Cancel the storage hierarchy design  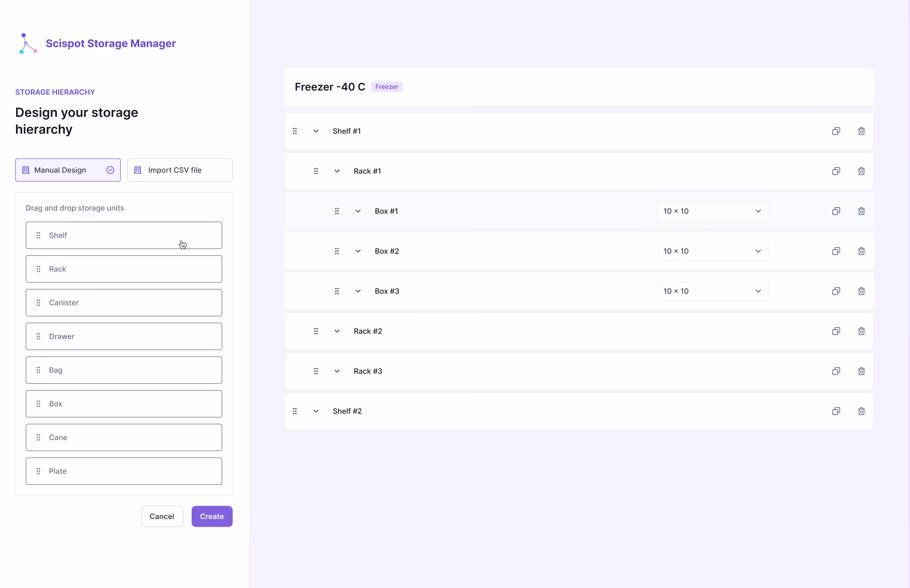click(161, 516)
